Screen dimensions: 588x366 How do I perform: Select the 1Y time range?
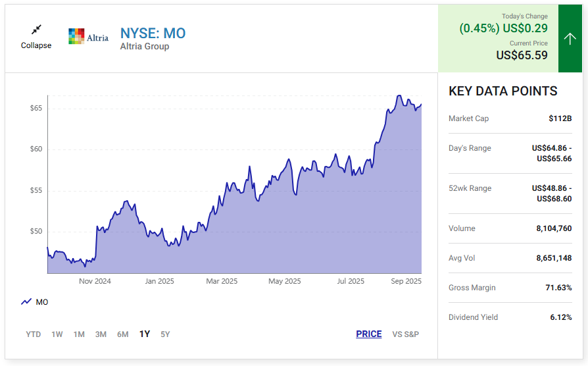click(x=145, y=334)
